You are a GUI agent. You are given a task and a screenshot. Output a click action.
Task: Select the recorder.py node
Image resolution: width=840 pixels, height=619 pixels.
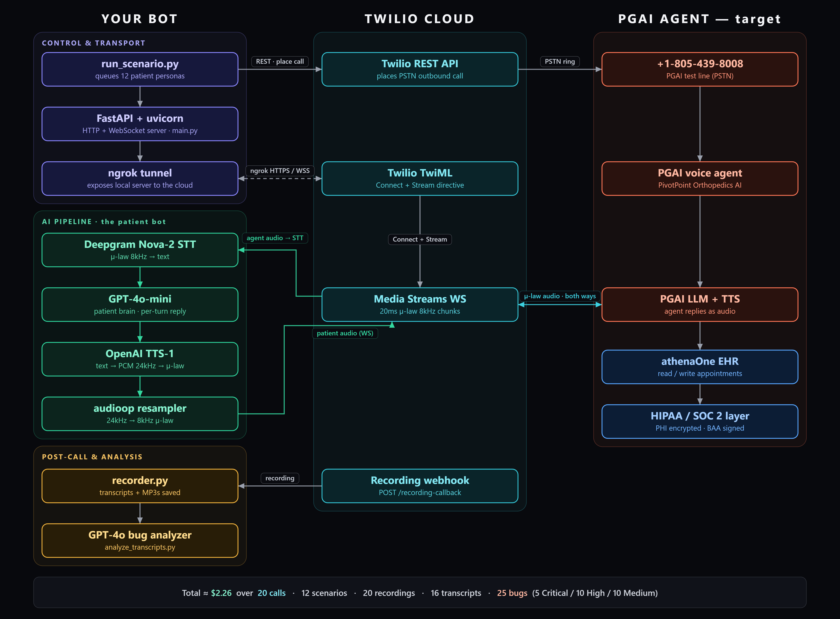[140, 486]
